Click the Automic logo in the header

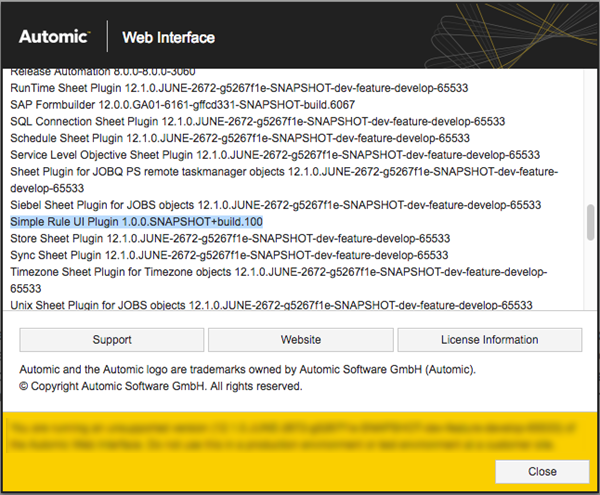click(55, 38)
